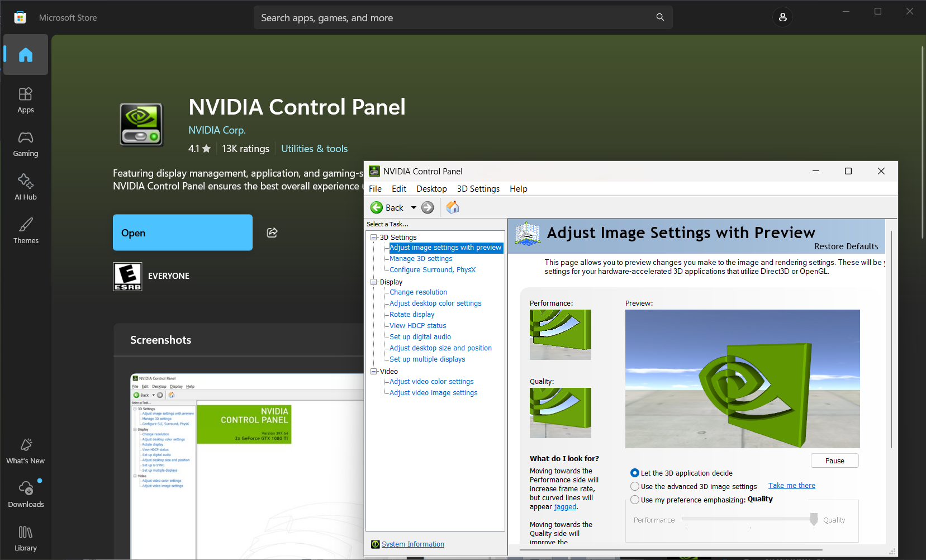This screenshot has width=926, height=560.
Task: Open the File menu in NVIDIA Control Panel
Action: 375,189
